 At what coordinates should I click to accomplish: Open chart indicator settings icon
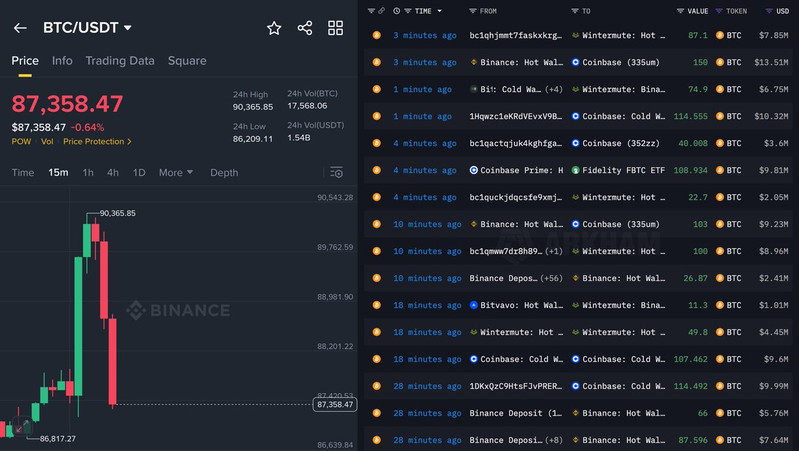pyautogui.click(x=336, y=173)
